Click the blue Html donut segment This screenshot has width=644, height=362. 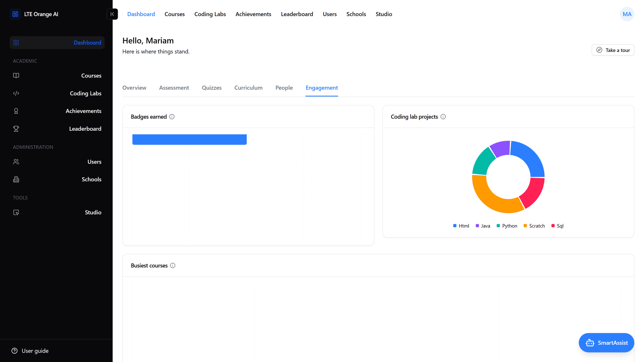point(531,156)
